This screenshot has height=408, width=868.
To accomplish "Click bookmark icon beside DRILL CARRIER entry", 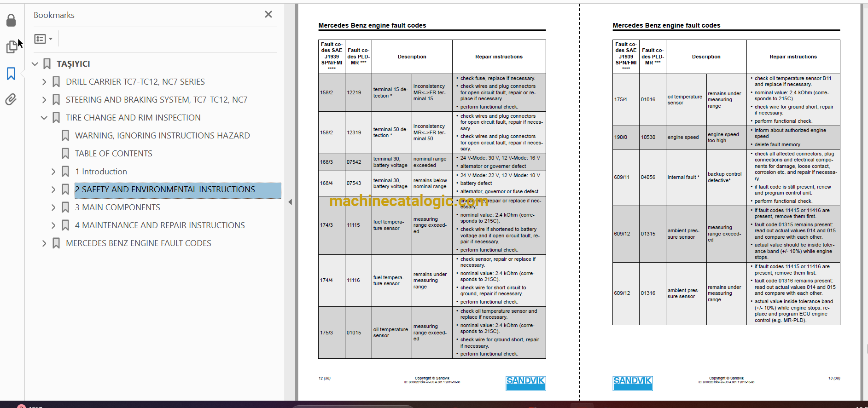I will (x=56, y=82).
